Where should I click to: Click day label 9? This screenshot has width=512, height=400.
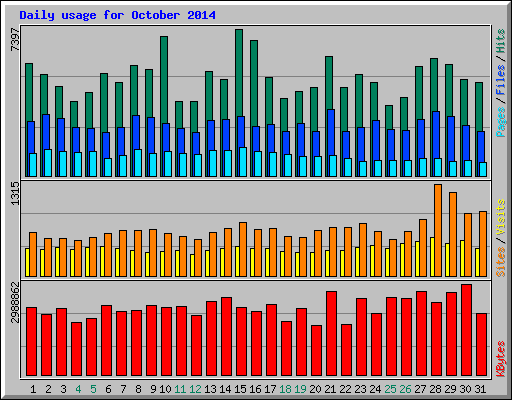click(153, 389)
